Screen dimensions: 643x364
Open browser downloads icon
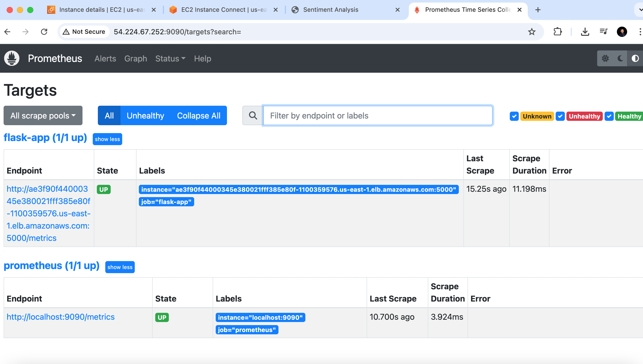(x=585, y=32)
